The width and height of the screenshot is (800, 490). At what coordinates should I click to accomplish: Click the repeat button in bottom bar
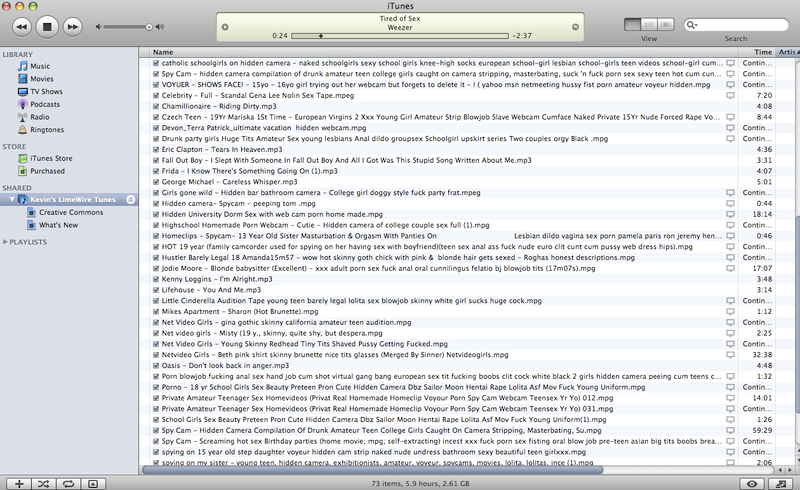[x=68, y=483]
